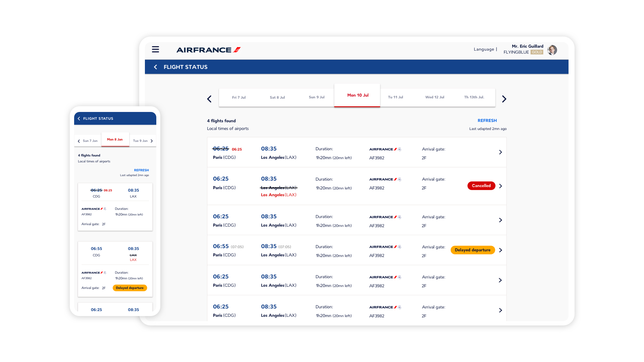This screenshot has height=362, width=644.
Task: Select the Wed 12 Jul tab
Action: pos(435,97)
